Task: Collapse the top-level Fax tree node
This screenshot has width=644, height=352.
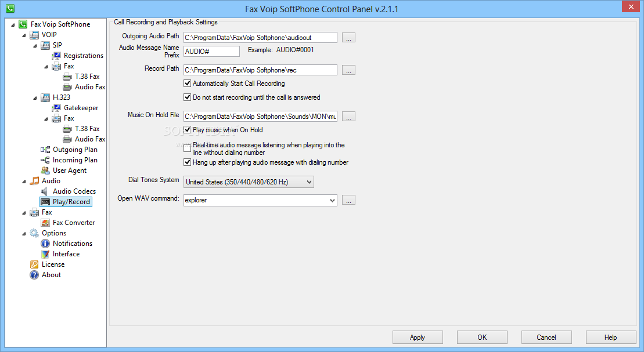Action: [24, 213]
